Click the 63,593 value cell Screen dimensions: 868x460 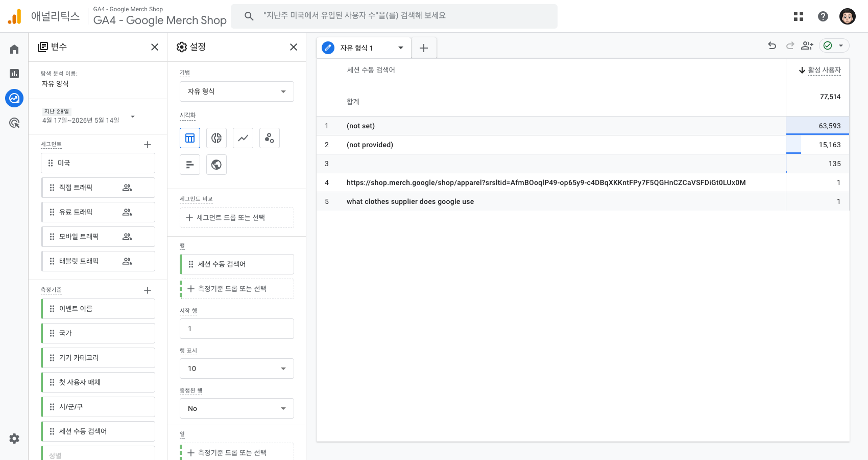click(x=817, y=126)
